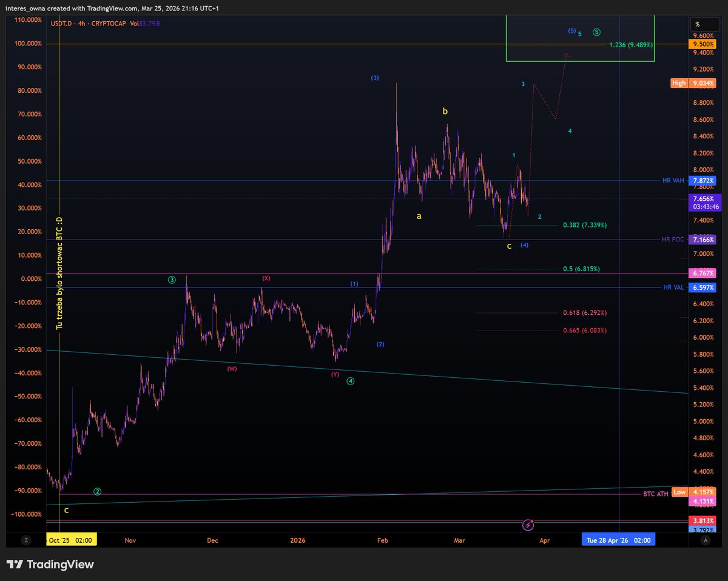
Task: Click the cyan 3 projected wave label
Action: (523, 84)
